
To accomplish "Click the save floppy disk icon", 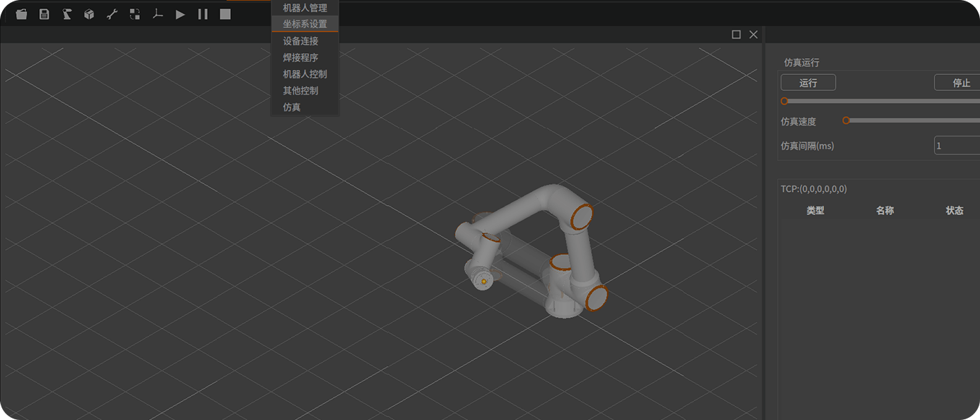I will point(44,14).
